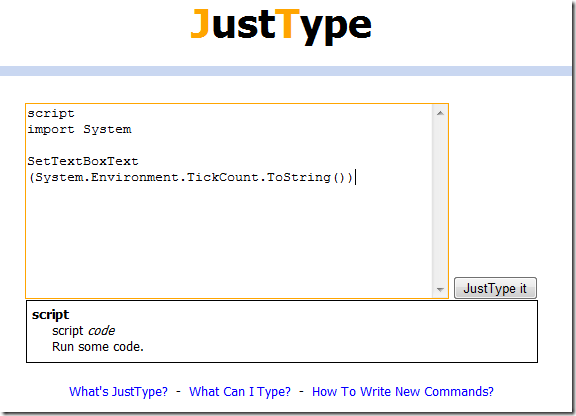Open the What Can I Type? link
The height and width of the screenshot is (416, 576).
click(240, 392)
